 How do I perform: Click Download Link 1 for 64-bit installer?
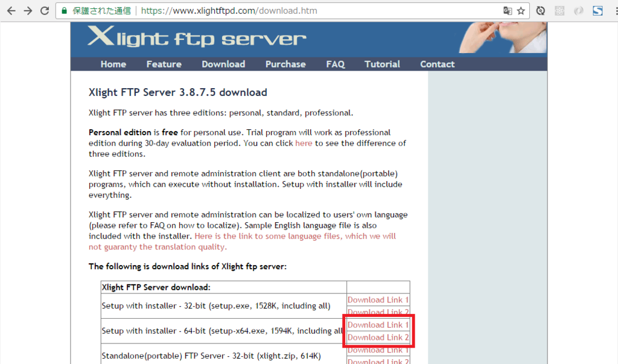[x=378, y=325]
